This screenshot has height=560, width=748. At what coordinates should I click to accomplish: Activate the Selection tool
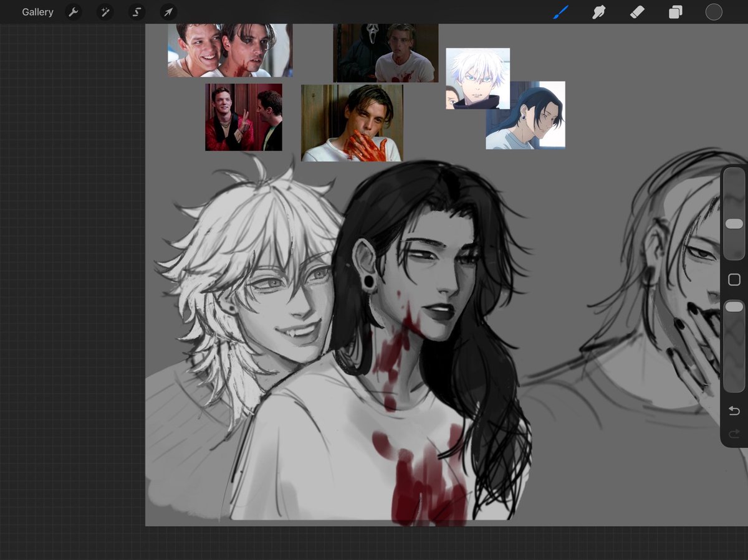(x=137, y=12)
